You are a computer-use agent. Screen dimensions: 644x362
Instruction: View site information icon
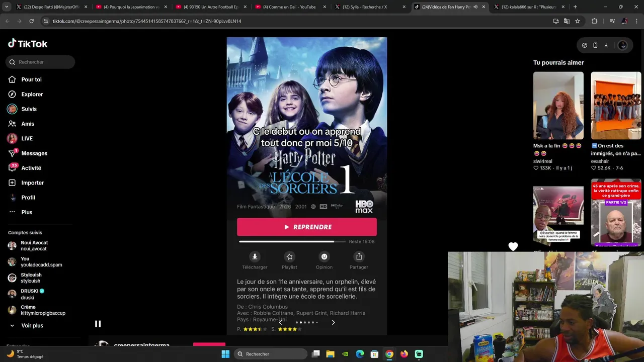pos(46,21)
